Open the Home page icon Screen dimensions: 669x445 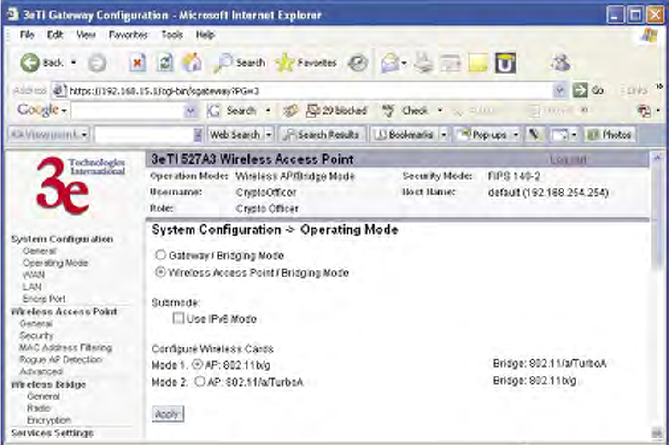192,63
